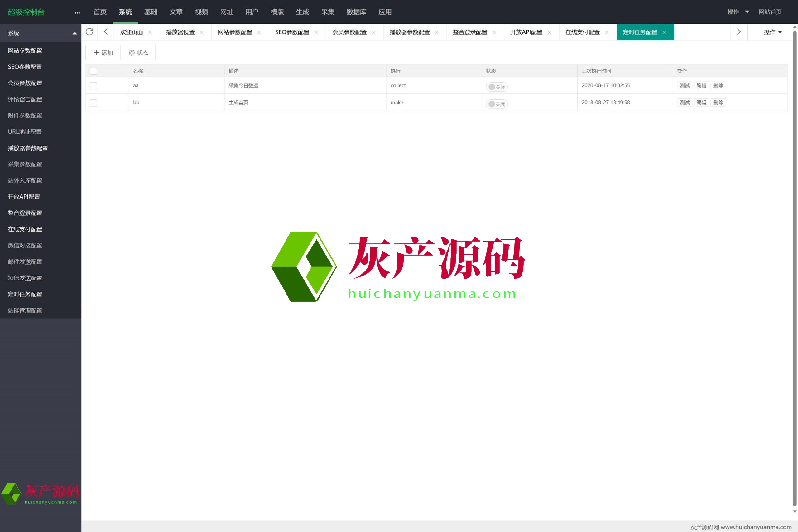Tick the checkbox for row bb
This screenshot has height=532, width=798.
pos(93,103)
